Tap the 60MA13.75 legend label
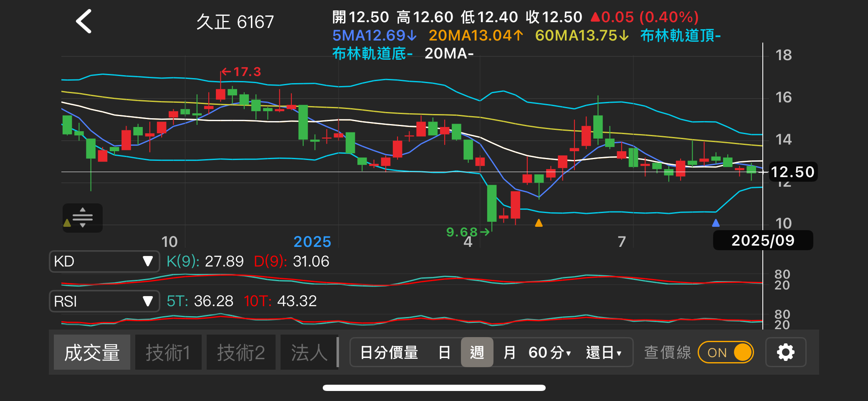Screen dimensions: 868x401 pyautogui.click(x=582, y=36)
